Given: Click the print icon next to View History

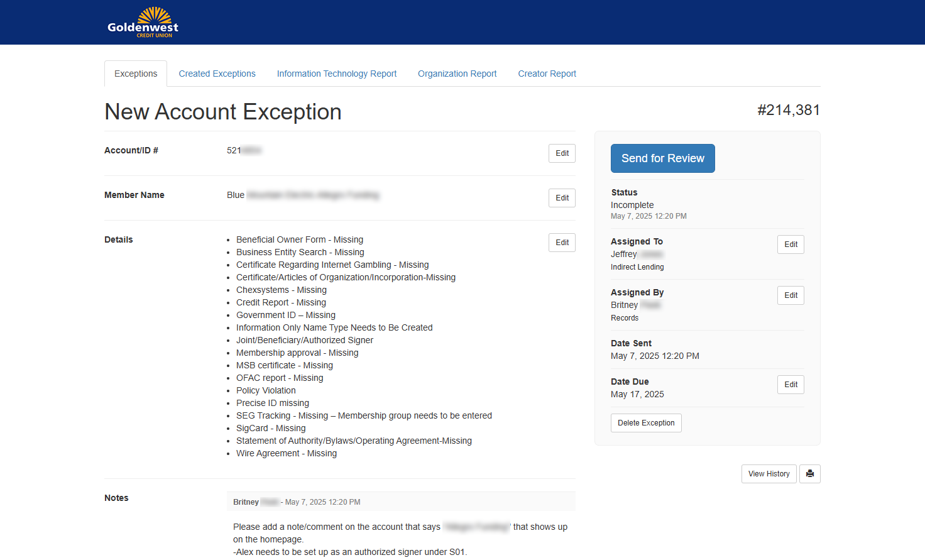Looking at the screenshot, I should [810, 473].
